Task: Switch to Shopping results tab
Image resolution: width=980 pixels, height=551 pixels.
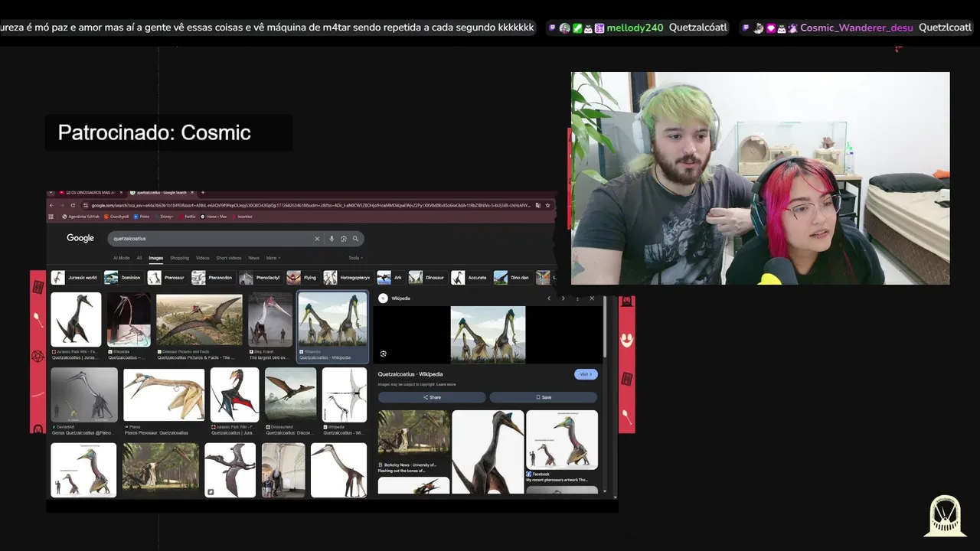Action: (179, 258)
